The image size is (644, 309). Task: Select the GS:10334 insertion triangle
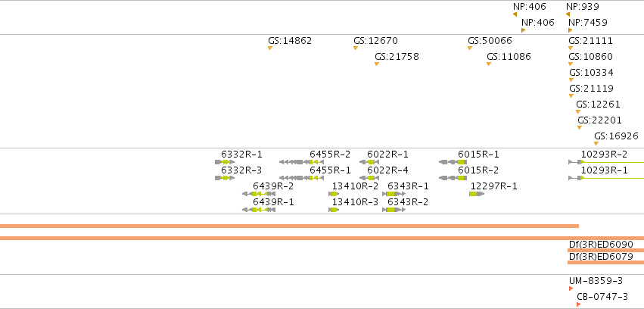coord(571,80)
